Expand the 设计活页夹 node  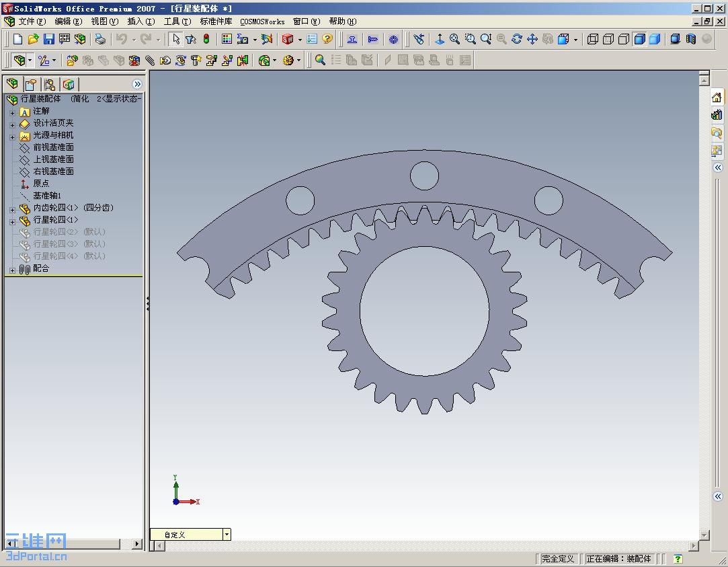13,124
